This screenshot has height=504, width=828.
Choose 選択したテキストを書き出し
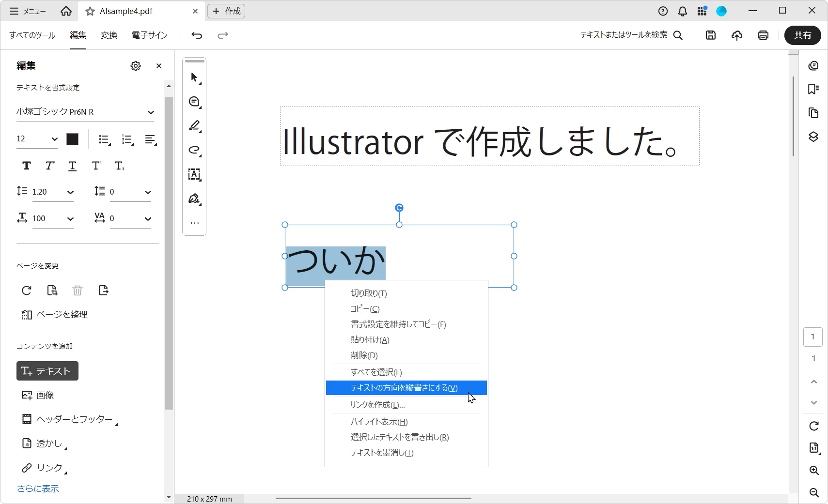click(x=406, y=437)
